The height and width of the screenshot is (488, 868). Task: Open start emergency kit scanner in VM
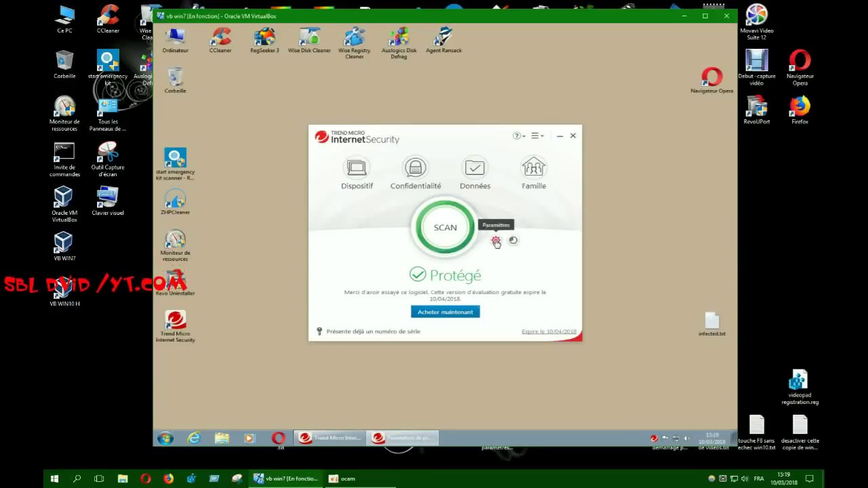pos(175,164)
